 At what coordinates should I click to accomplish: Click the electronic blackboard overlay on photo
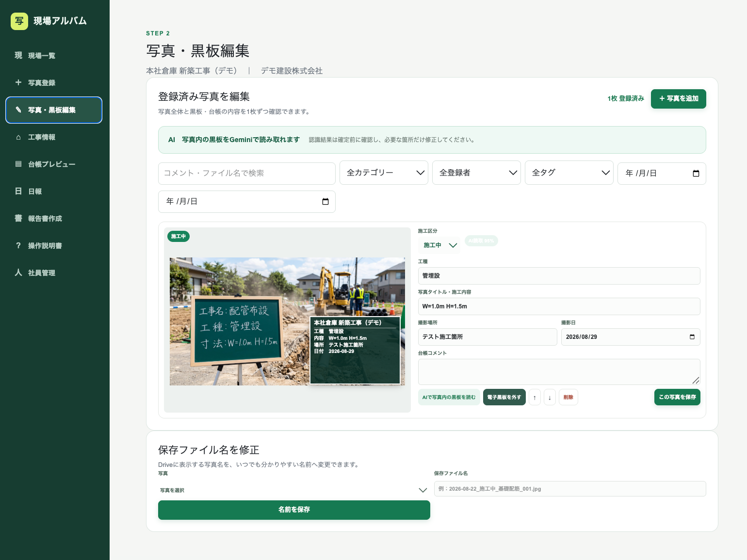click(x=355, y=350)
